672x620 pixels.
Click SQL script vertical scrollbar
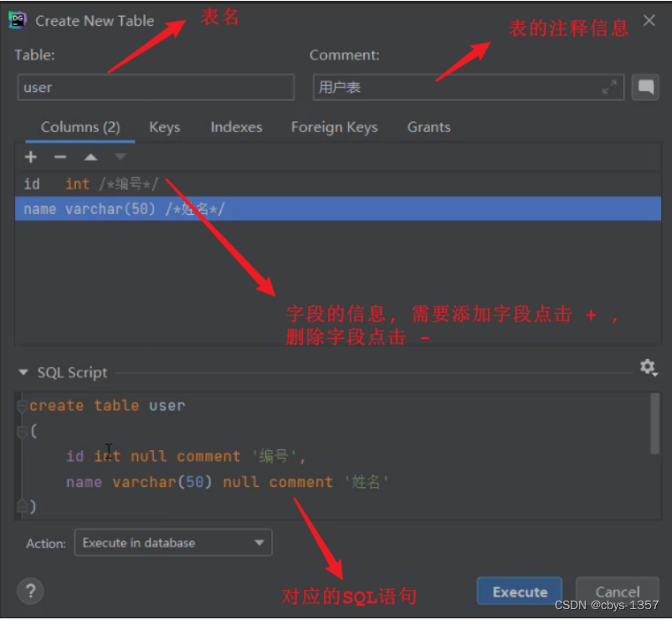click(x=654, y=423)
